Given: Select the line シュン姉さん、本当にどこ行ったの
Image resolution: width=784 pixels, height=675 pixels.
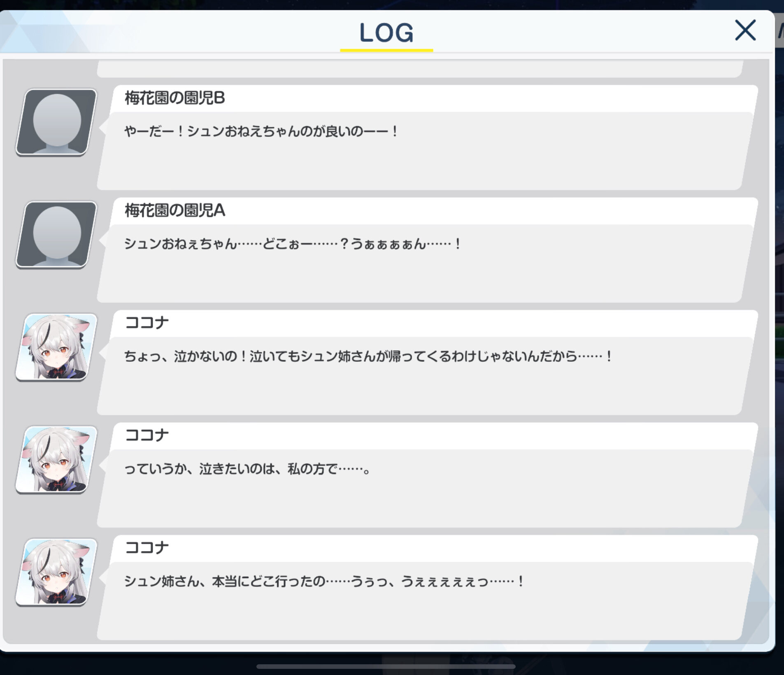Looking at the screenshot, I should (324, 581).
